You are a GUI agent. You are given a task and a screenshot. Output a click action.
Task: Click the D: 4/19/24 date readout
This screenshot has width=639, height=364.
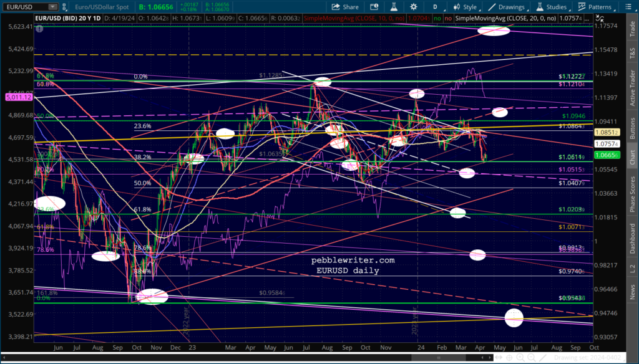point(120,18)
